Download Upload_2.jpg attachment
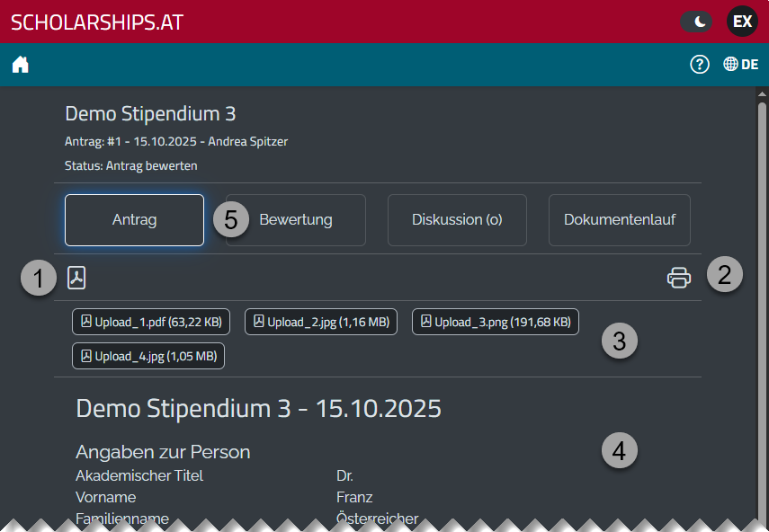The height and width of the screenshot is (532, 769). coord(321,321)
